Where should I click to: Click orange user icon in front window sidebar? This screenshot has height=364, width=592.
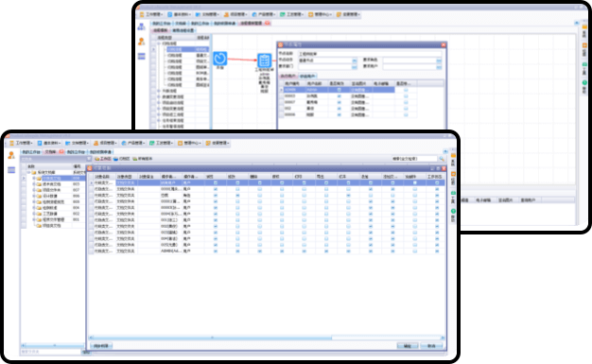[11, 155]
